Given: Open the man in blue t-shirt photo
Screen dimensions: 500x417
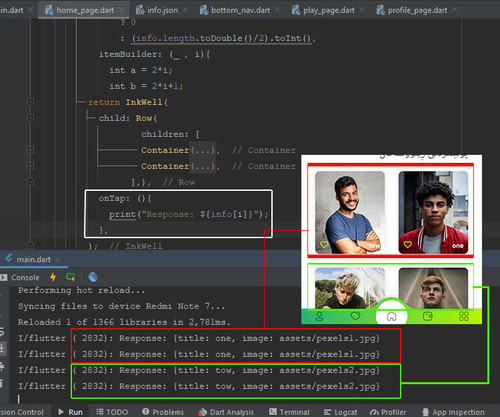Looking at the screenshot, I should pyautogui.click(x=350, y=212).
